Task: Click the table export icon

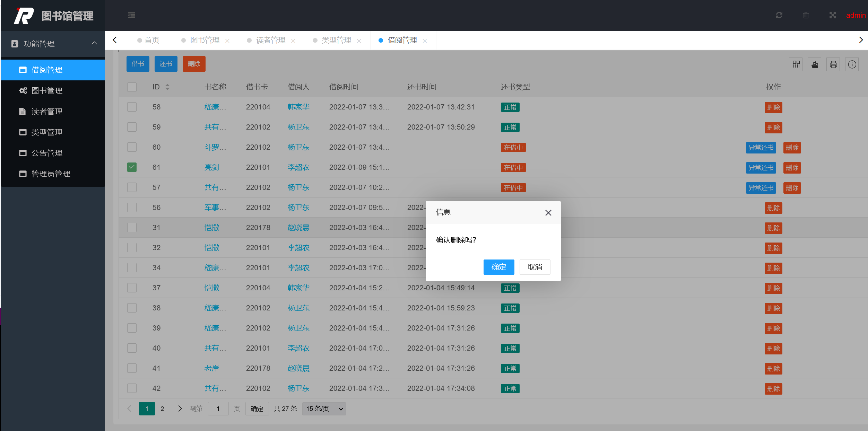Action: 815,64
